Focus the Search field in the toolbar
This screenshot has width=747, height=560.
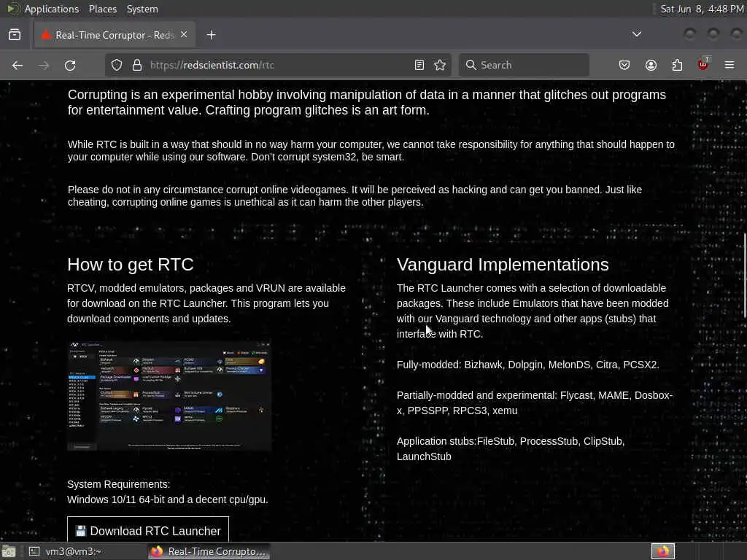[524, 65]
